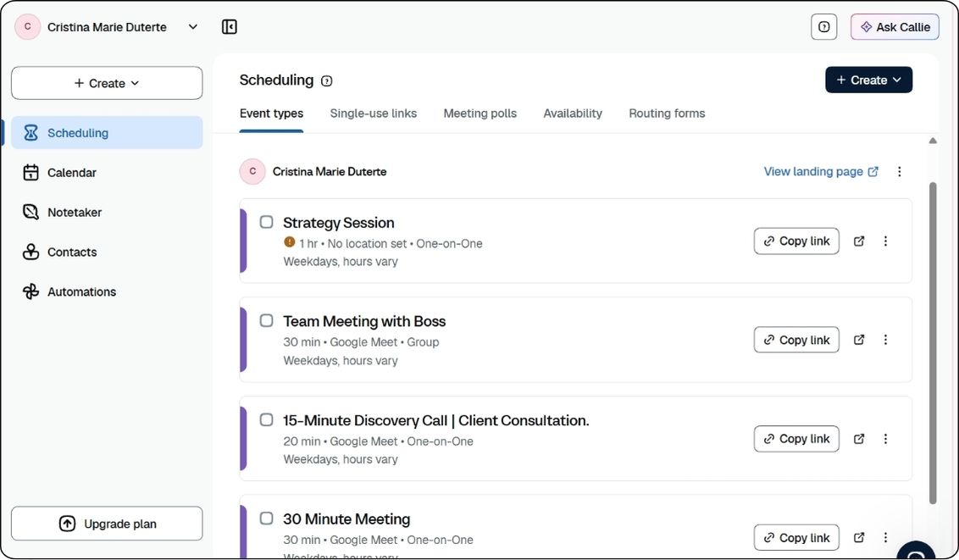
Task: Select the Strategy Session checkbox
Action: coord(266,221)
